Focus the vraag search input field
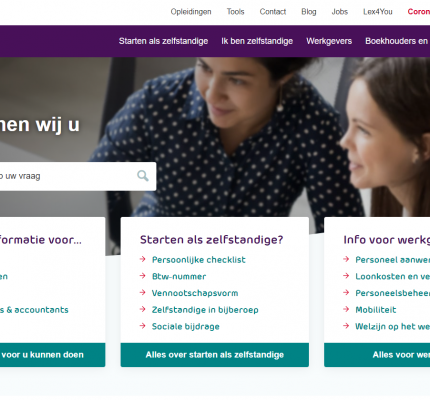 click(x=67, y=176)
